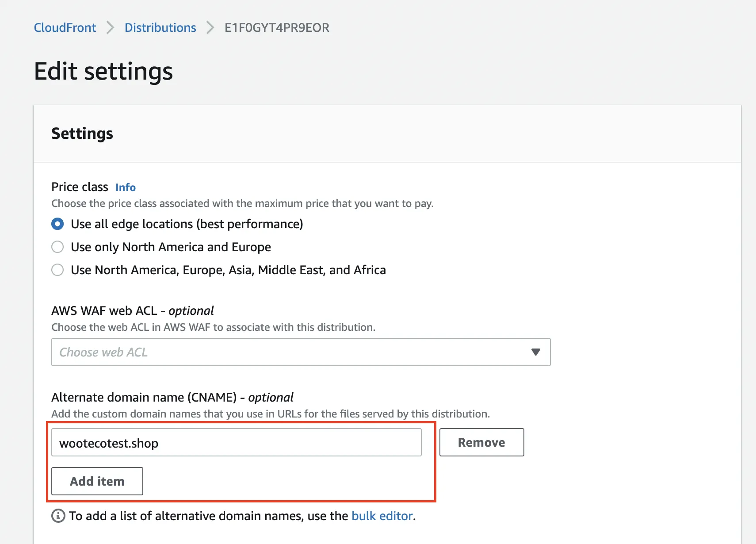
Task: Open the CloudFront breadcrumb link
Action: click(65, 28)
